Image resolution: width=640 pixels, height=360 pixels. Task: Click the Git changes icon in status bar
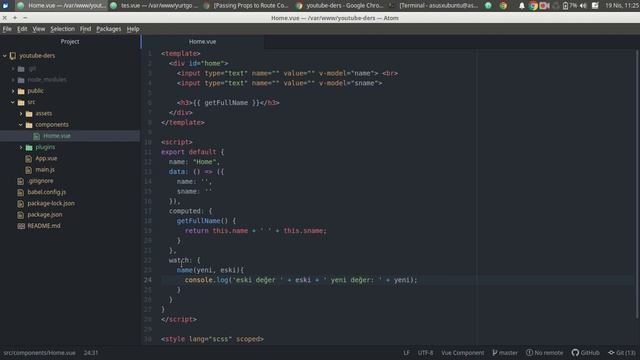611,353
